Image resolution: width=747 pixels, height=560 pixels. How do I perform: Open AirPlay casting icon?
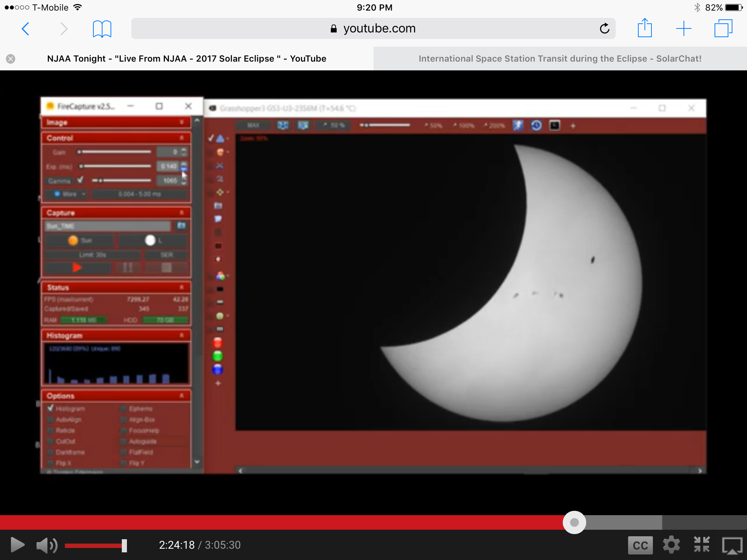point(732,545)
